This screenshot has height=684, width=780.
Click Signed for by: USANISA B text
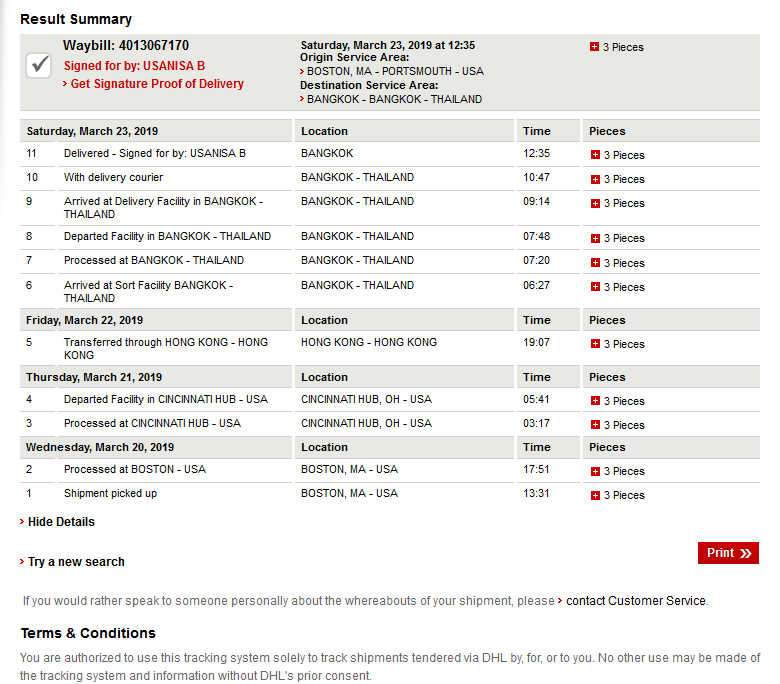(x=134, y=66)
